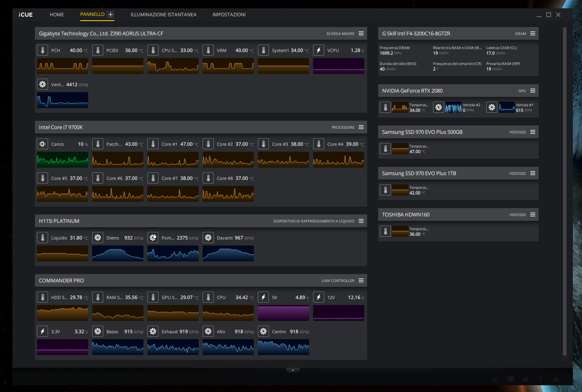Switch to the PANNELLO tab

tap(92, 14)
